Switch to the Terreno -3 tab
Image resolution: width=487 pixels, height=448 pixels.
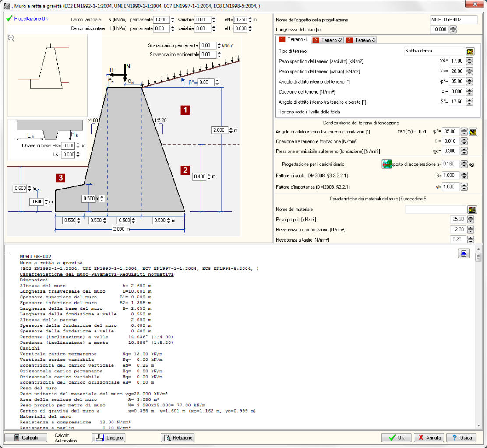coord(361,40)
